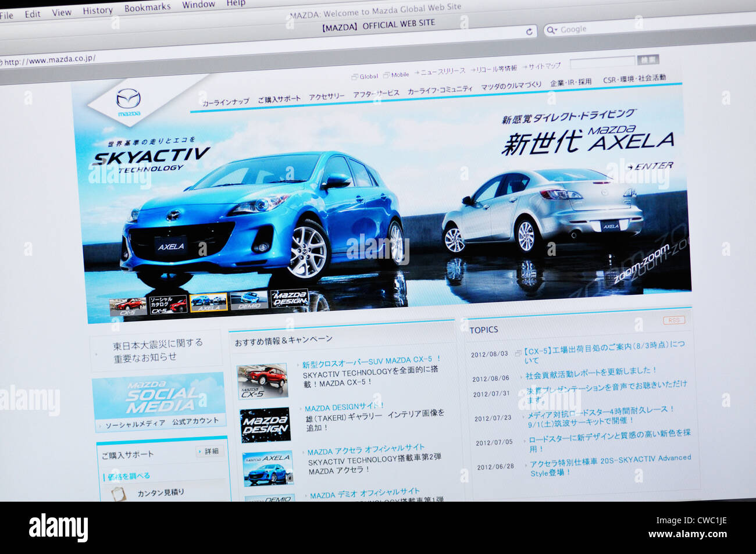Select the DEMIO banner thumbnail
The height and width of the screenshot is (554, 756).
pos(248,301)
